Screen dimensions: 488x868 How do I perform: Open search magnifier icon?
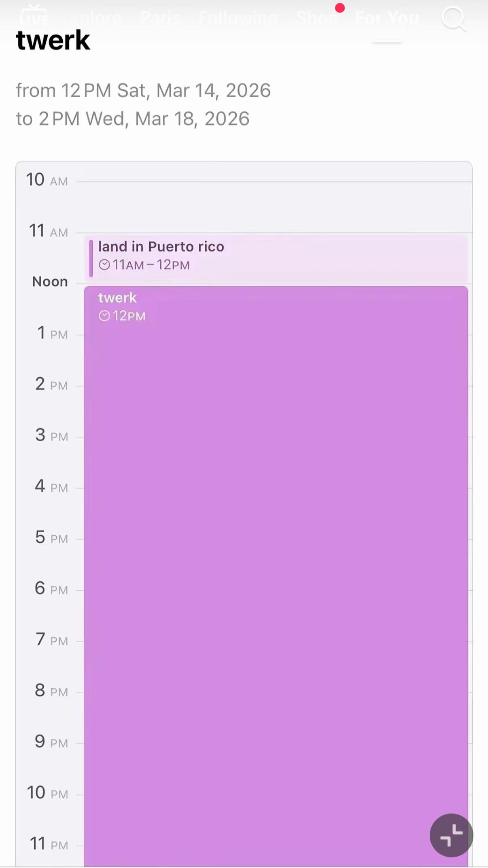tap(454, 18)
